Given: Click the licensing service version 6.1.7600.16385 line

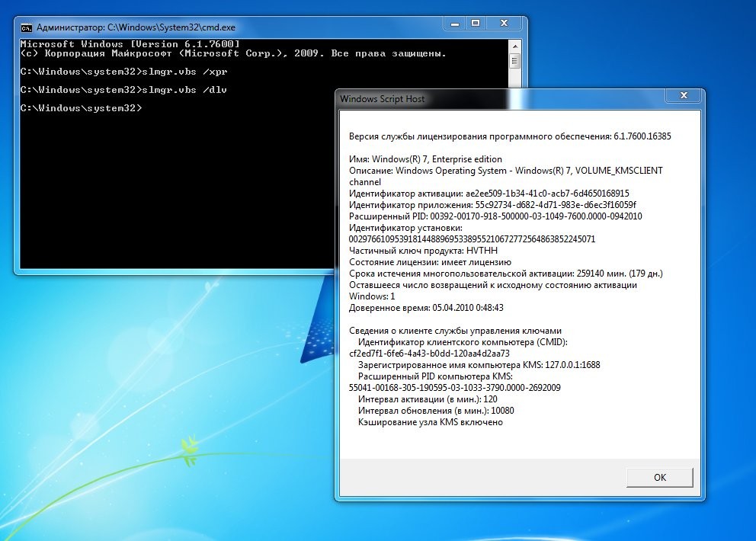Looking at the screenshot, I should tap(510, 136).
